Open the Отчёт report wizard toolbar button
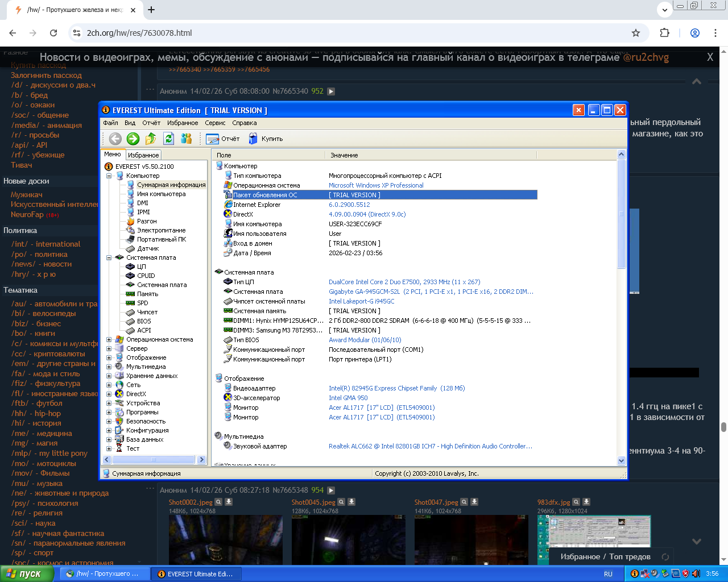This screenshot has width=728, height=582. (x=223, y=139)
